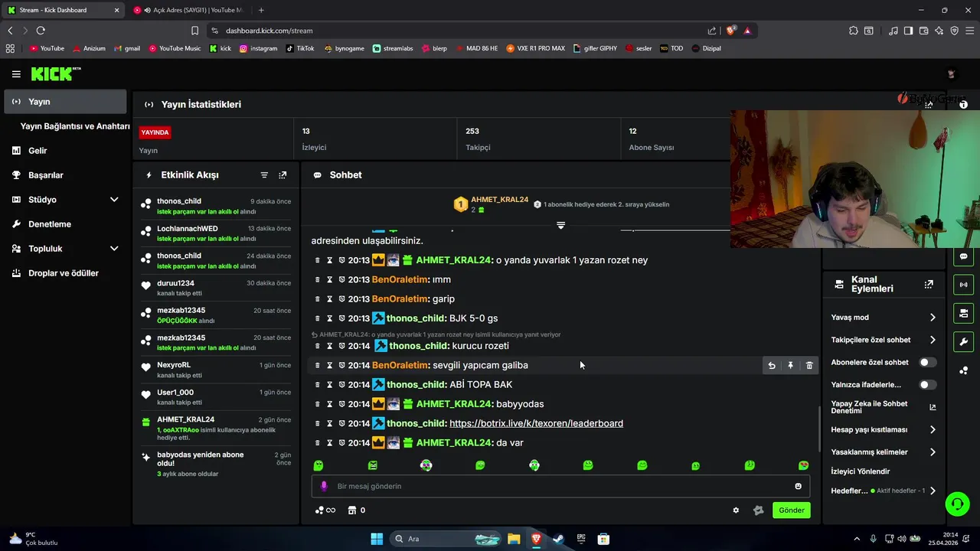Reply to BenOraletim's sevgili yapıcam galiba message
This screenshot has width=980, height=551.
(x=772, y=366)
